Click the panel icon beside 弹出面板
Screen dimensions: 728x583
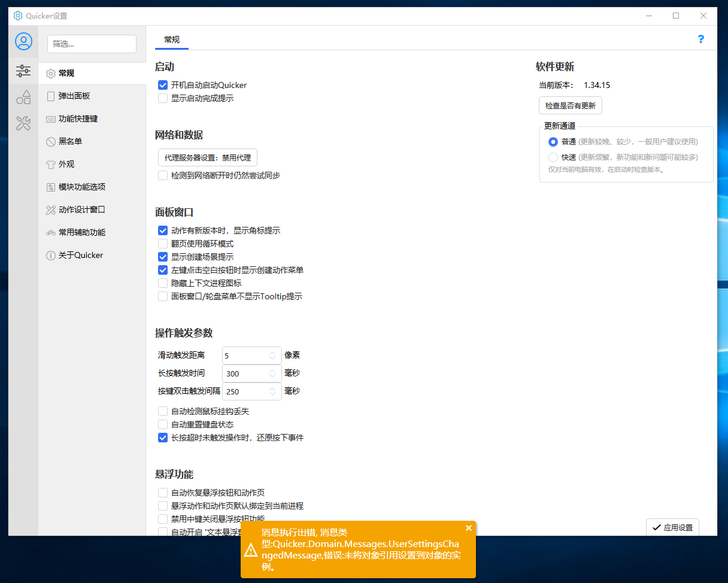click(x=51, y=96)
